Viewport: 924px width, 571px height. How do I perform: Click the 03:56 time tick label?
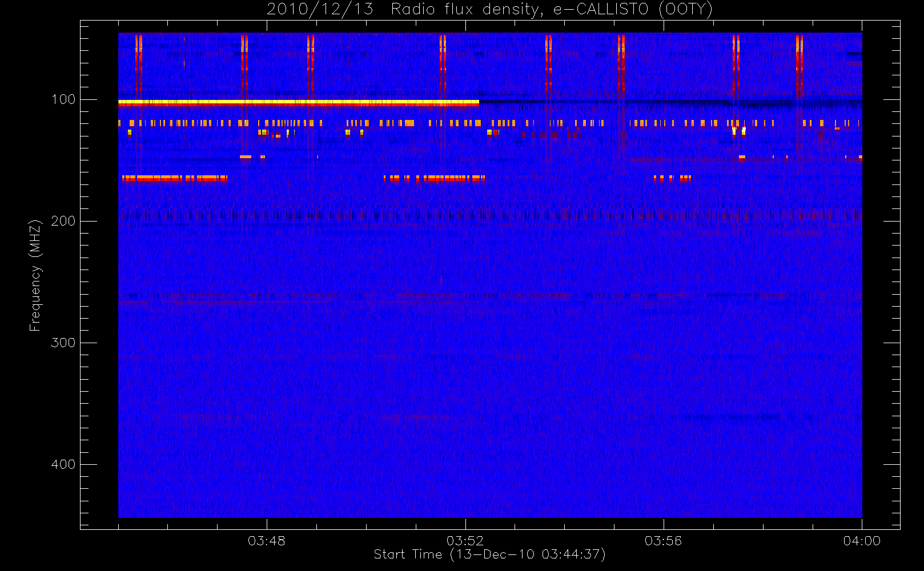(x=663, y=541)
